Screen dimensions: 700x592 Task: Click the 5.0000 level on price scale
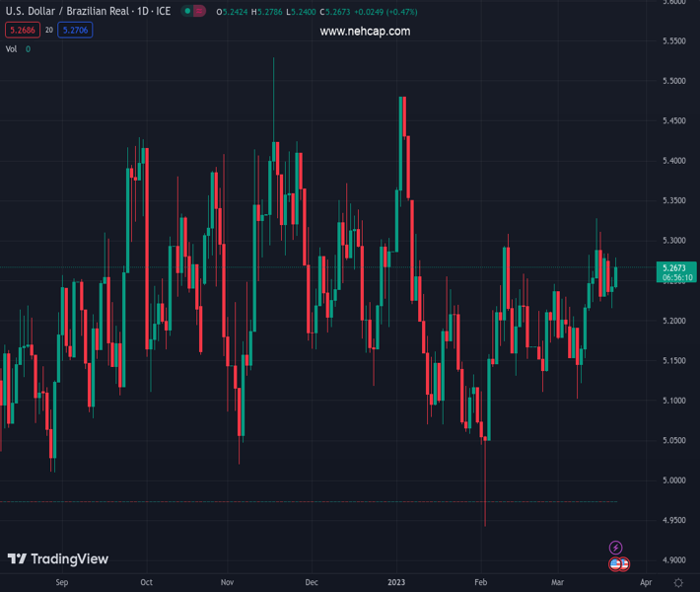click(674, 481)
